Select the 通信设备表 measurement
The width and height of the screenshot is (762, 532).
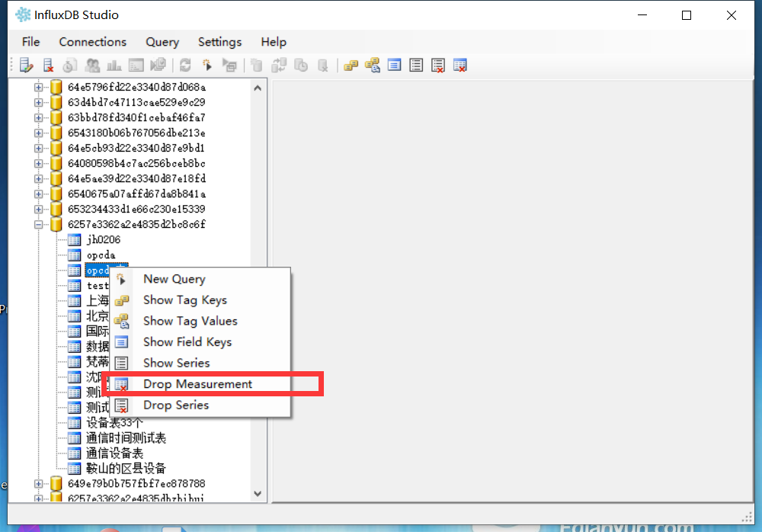tap(115, 453)
